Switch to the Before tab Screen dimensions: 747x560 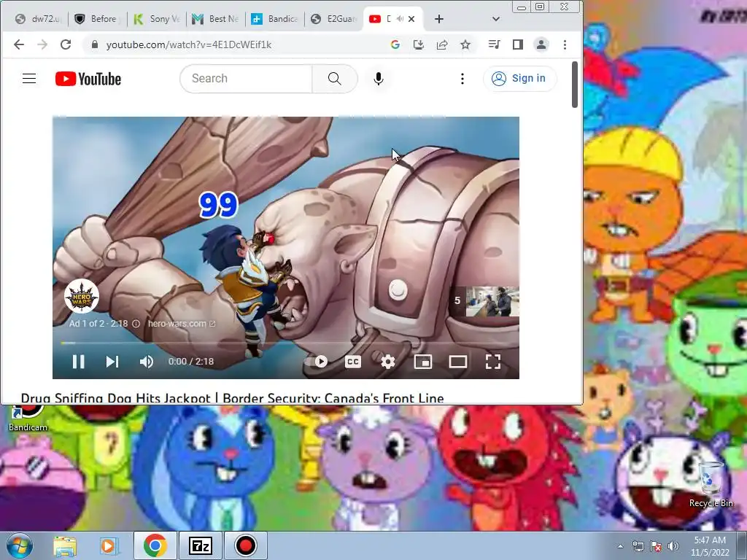click(x=97, y=19)
